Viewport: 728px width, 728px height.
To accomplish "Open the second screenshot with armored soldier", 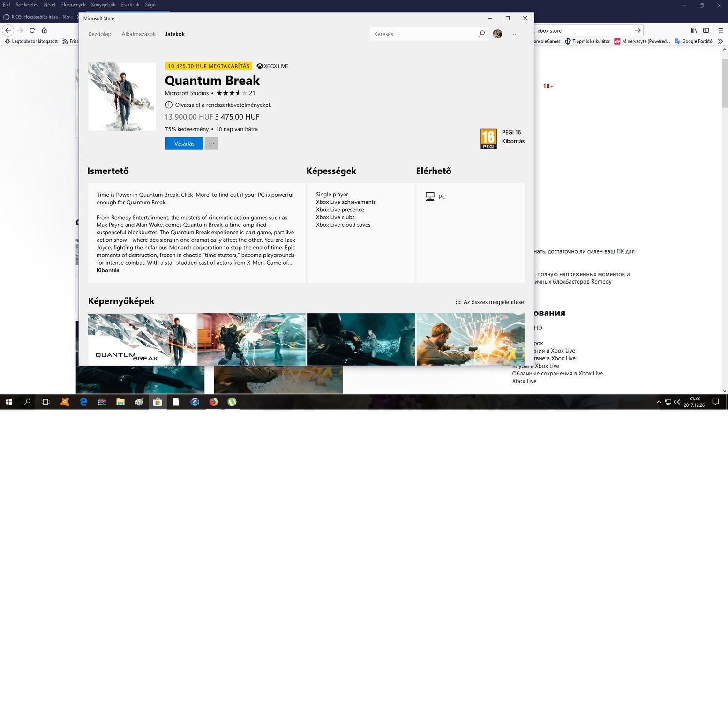I will tap(252, 339).
